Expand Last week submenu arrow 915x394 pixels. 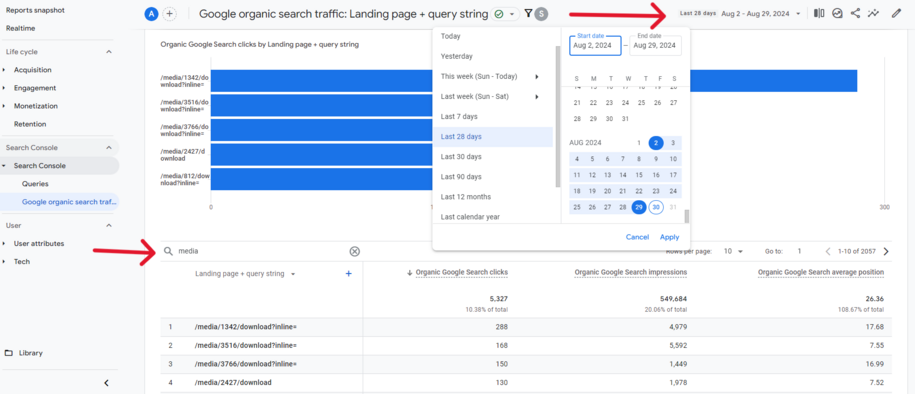(x=536, y=97)
